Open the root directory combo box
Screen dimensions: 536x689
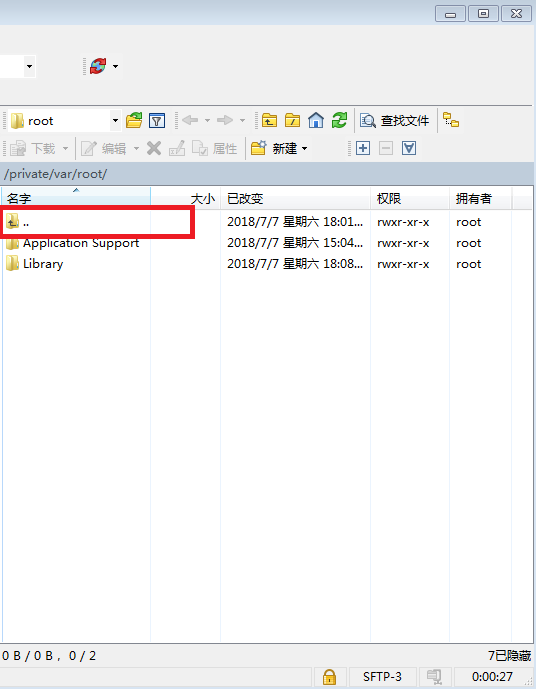click(x=65, y=121)
